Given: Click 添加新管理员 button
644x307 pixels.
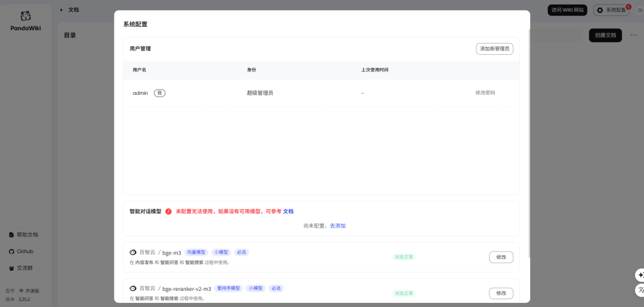Looking at the screenshot, I should click(x=494, y=49).
